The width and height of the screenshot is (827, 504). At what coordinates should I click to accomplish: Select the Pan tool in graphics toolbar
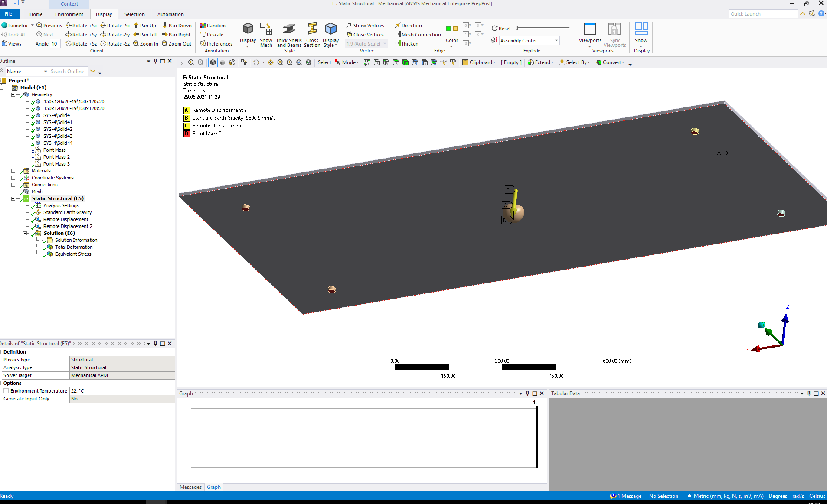point(271,62)
